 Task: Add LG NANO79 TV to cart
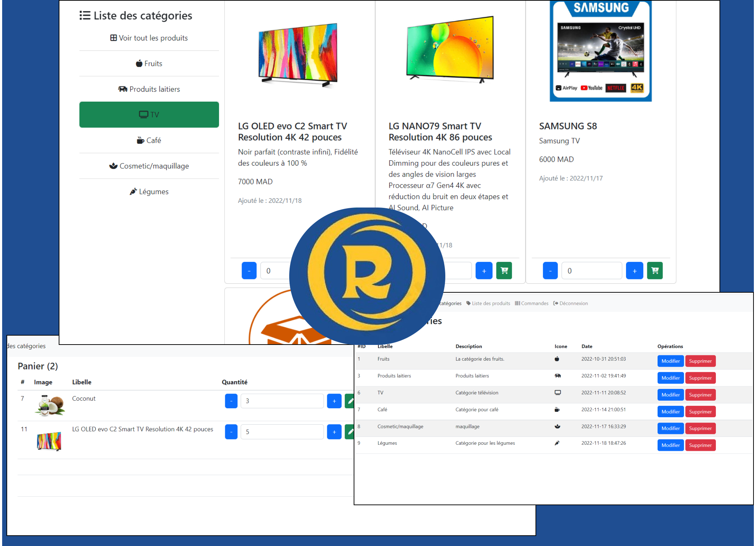[504, 270]
